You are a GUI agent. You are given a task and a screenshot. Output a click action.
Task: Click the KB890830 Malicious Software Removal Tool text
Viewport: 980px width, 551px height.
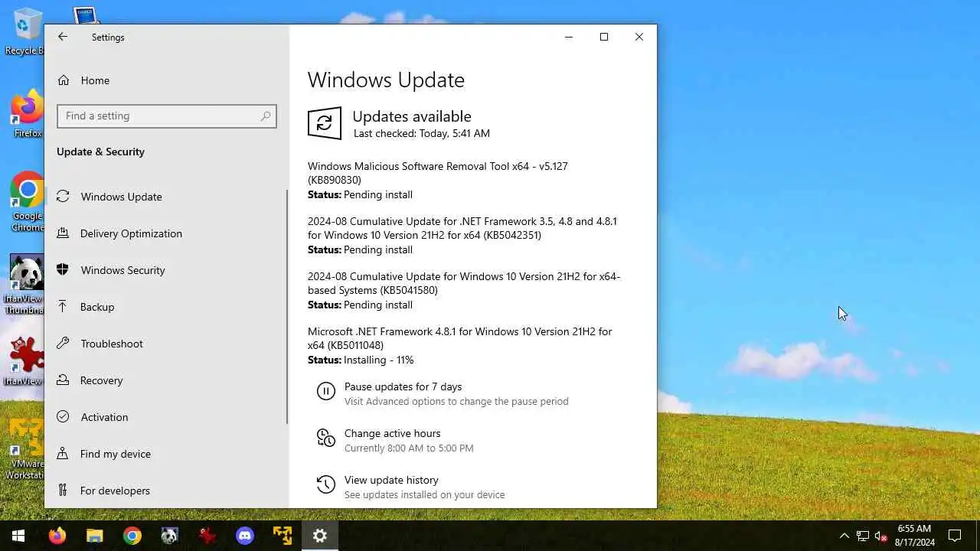point(437,173)
